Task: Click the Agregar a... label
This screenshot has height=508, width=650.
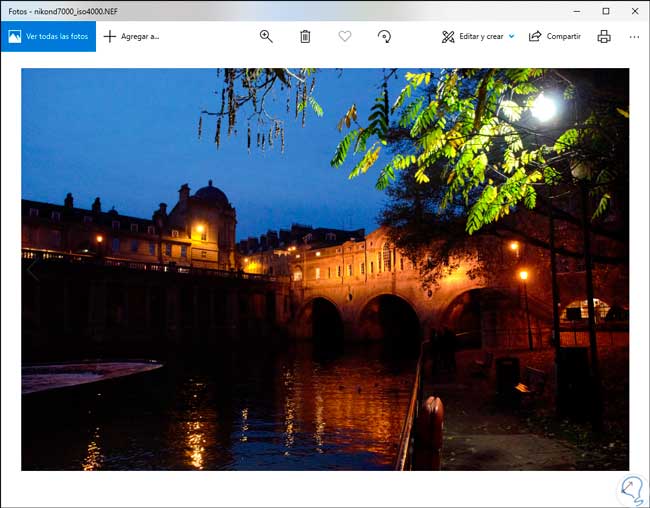Action: 140,36
